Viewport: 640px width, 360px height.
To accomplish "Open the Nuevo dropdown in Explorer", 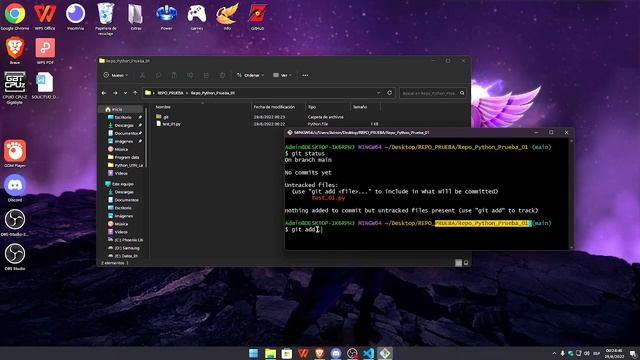I will pos(116,75).
